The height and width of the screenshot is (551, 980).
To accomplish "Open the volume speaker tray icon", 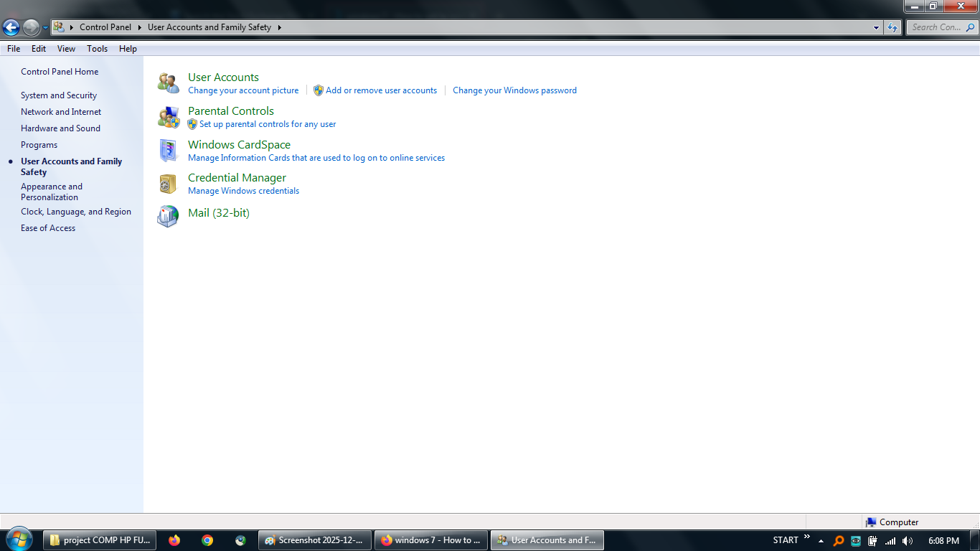I will 908,541.
